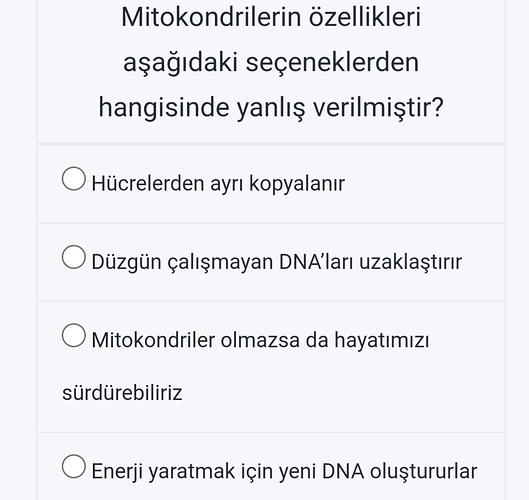Image resolution: width=529 pixels, height=500 pixels.
Task: Select the 'Hücrelerden ayrı kopyalanır' radio button
Action: point(74,178)
